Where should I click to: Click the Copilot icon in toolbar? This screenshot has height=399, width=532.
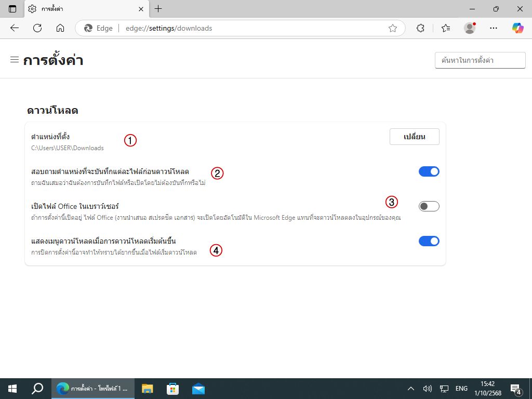pyautogui.click(x=517, y=28)
